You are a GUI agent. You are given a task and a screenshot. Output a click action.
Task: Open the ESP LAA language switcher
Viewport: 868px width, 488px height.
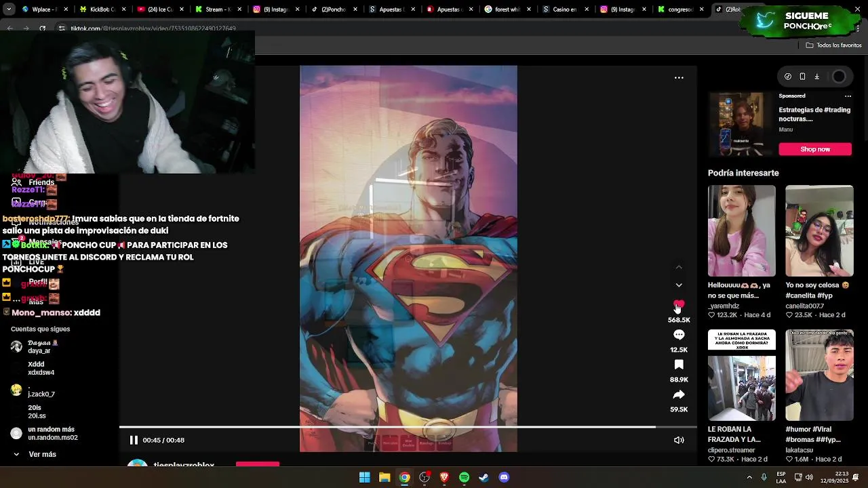781,477
